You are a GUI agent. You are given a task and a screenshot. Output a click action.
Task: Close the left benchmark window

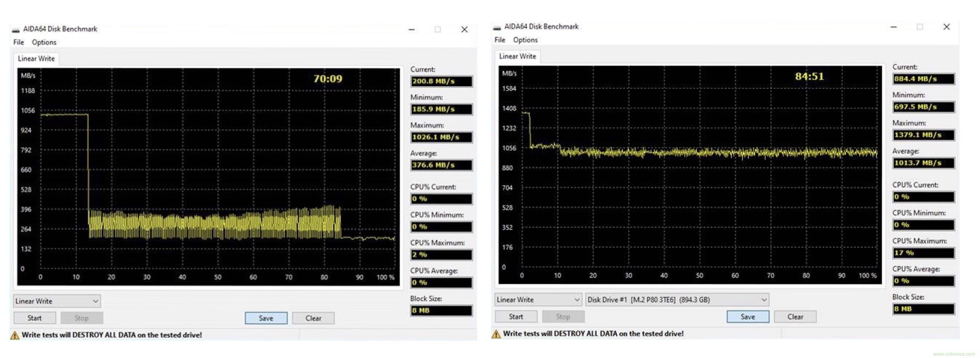click(x=465, y=29)
